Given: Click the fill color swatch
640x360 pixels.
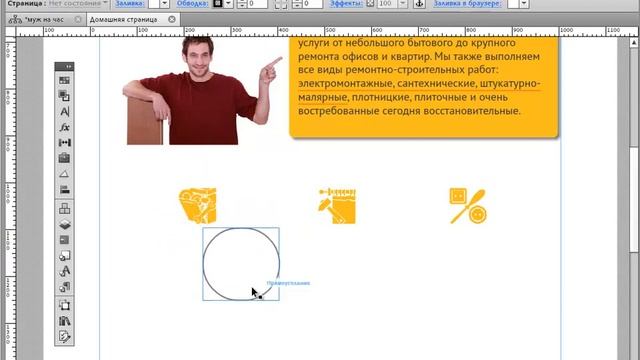Looking at the screenshot, I should click(x=153, y=4).
